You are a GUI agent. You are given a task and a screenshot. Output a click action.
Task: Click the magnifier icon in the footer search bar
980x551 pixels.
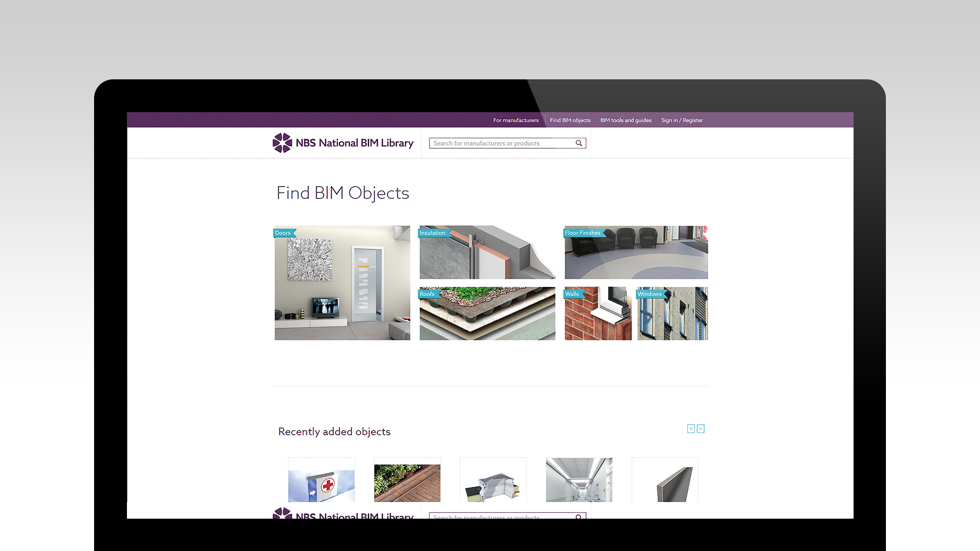pos(579,517)
